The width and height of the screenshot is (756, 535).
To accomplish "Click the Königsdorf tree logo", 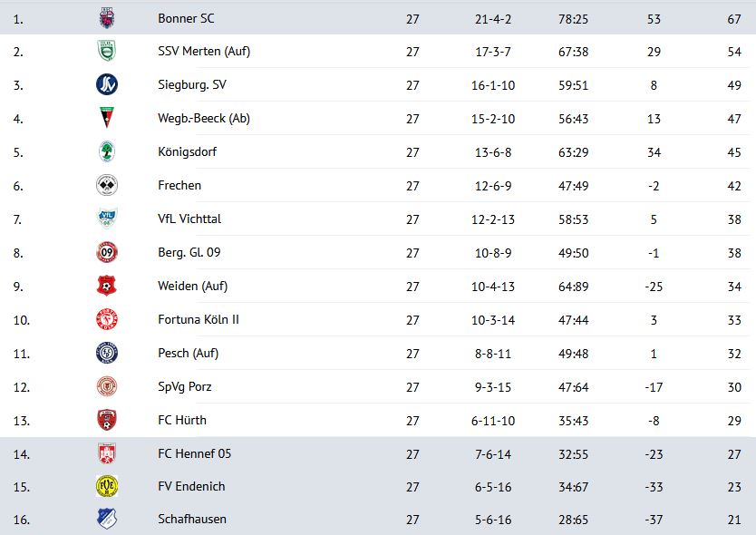I will 107,152.
